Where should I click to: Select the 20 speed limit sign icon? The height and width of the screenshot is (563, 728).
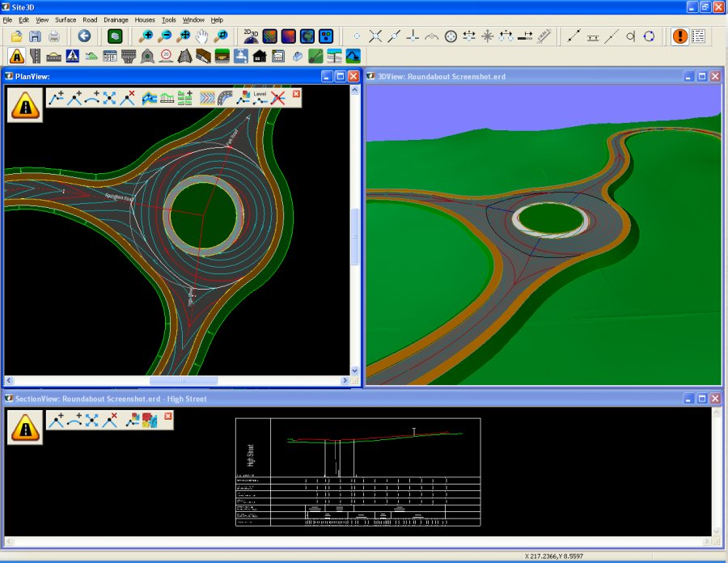tap(166, 56)
